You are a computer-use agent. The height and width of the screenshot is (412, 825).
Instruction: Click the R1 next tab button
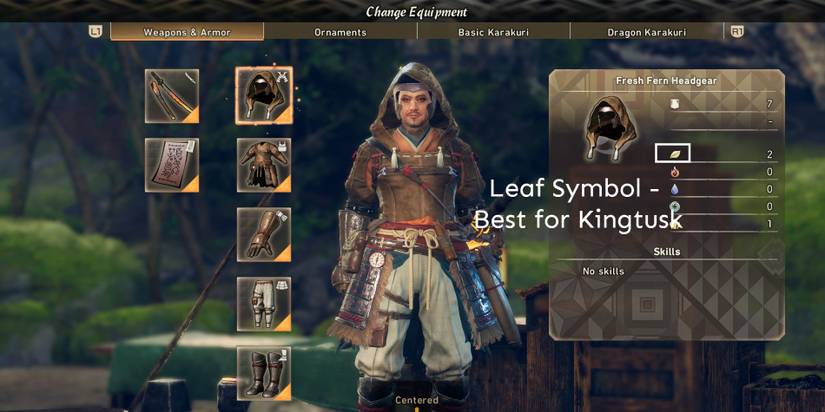point(737,32)
